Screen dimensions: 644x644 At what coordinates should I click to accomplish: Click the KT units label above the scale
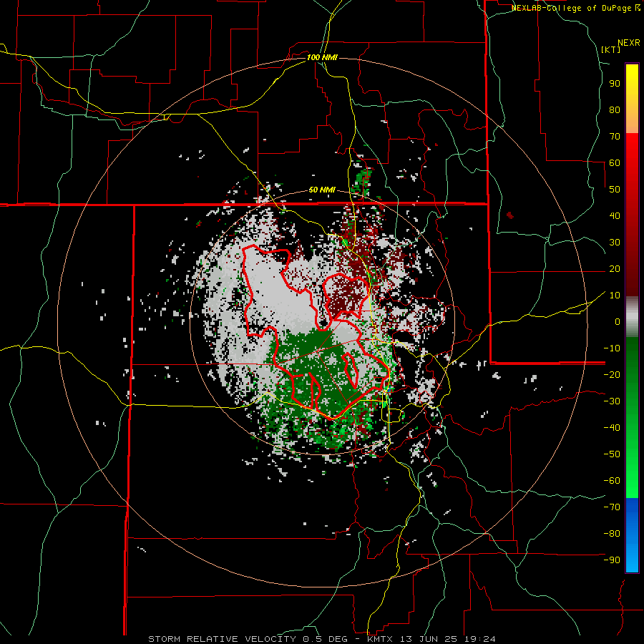click(x=611, y=49)
